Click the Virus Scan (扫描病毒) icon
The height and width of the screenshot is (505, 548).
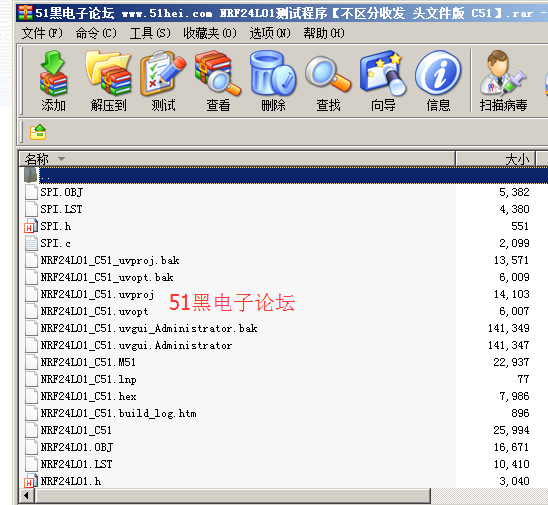click(x=503, y=73)
